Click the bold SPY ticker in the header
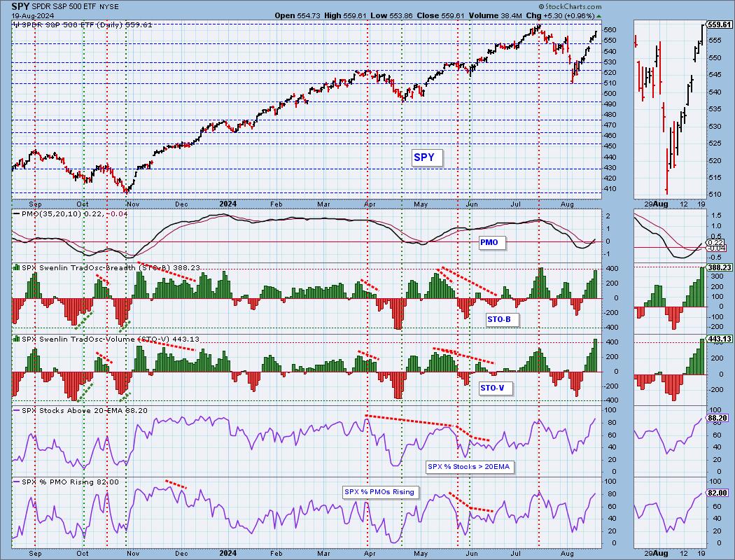 click(x=19, y=6)
